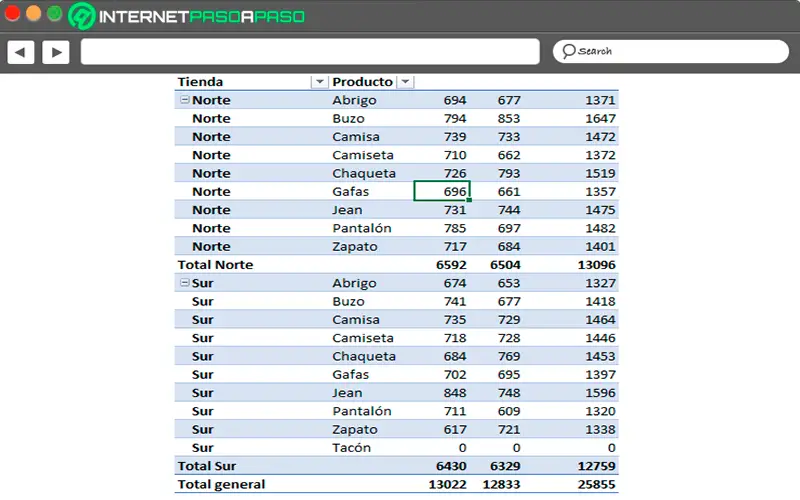Image resolution: width=800 pixels, height=500 pixels.
Task: Click the 13022 general total cell
Action: [447, 484]
